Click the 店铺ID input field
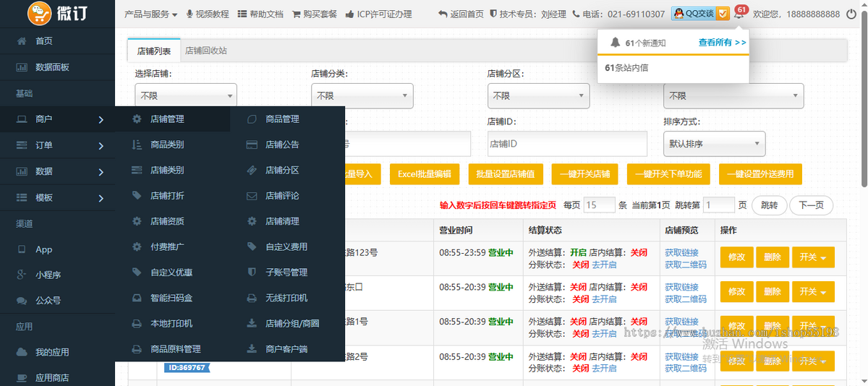 click(567, 144)
